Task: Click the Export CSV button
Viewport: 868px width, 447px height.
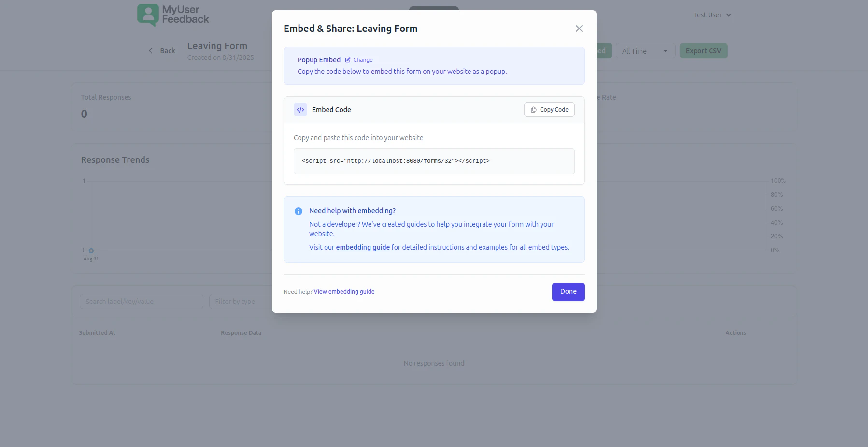Action: point(703,51)
